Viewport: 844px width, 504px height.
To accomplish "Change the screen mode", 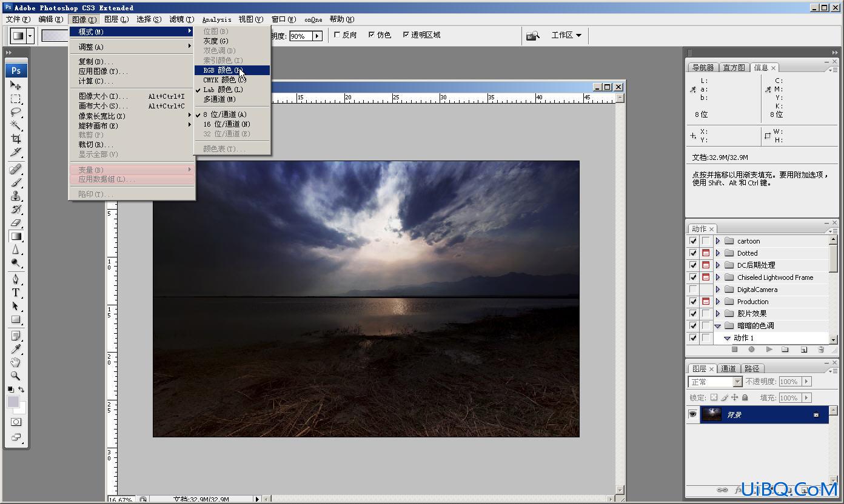I will pos(16,437).
